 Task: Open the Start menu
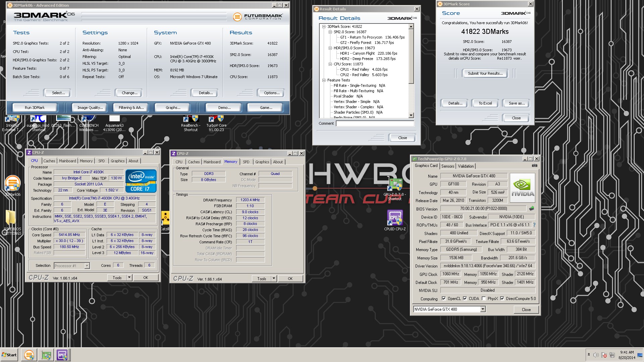(x=9, y=355)
